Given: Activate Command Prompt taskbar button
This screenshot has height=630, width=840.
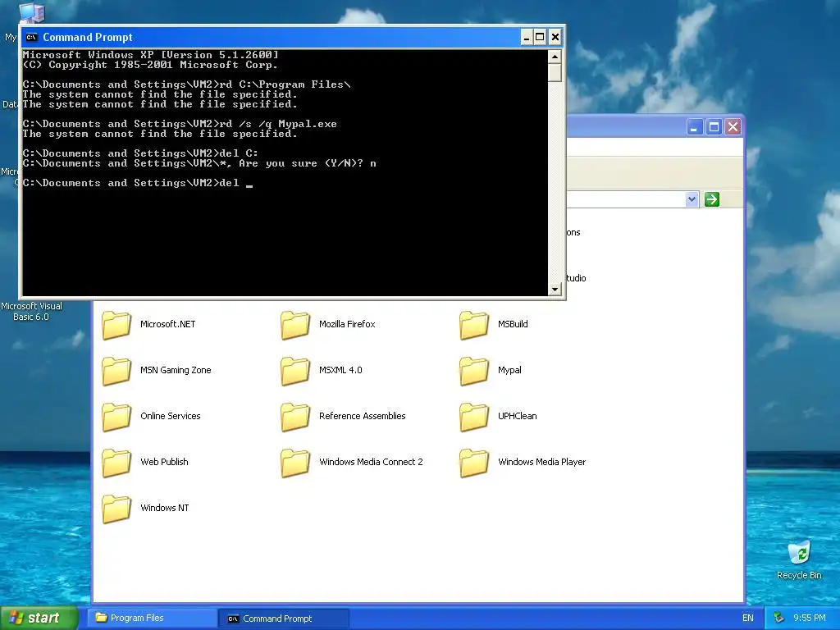Looking at the screenshot, I should pyautogui.click(x=284, y=618).
